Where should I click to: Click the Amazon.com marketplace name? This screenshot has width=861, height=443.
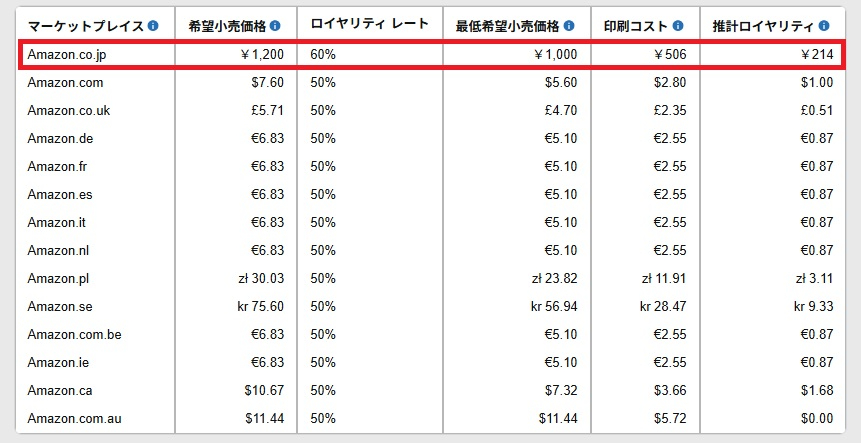tap(65, 82)
